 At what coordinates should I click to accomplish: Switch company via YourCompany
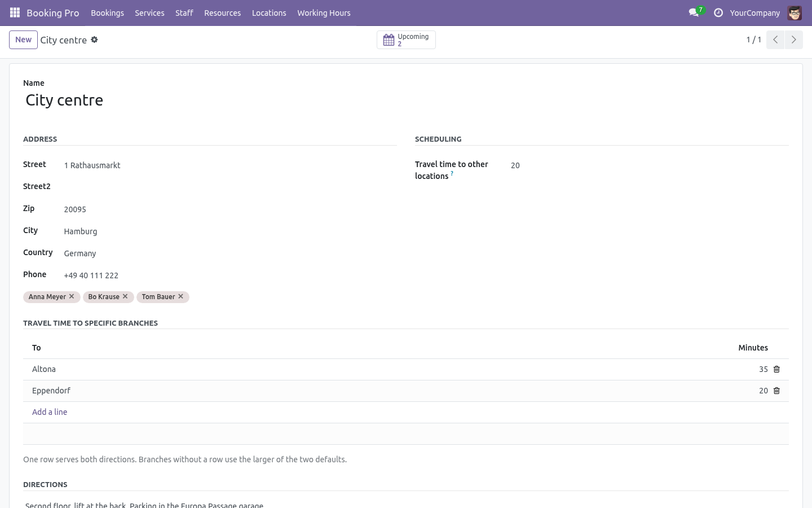754,12
